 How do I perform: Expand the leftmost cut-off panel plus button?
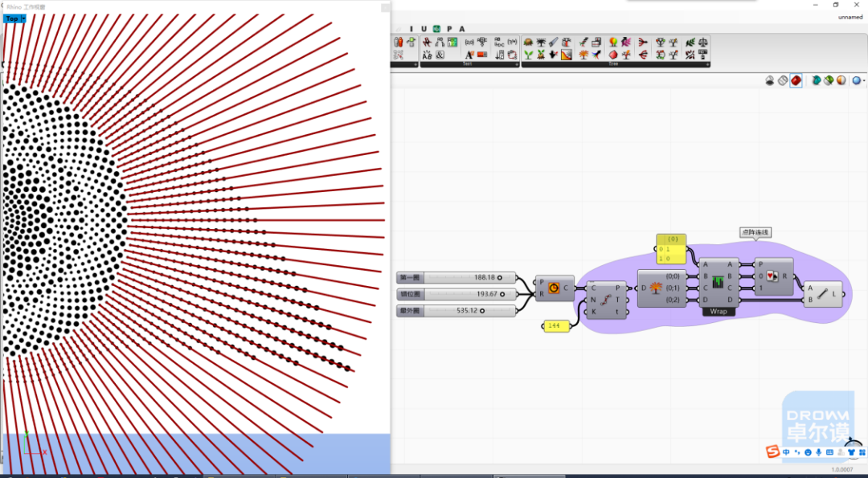[416, 64]
